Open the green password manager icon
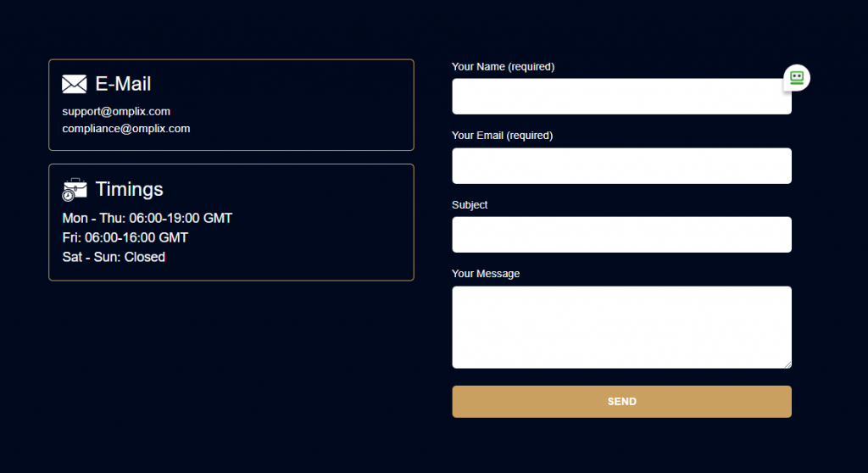Image resolution: width=868 pixels, height=473 pixels. (797, 77)
